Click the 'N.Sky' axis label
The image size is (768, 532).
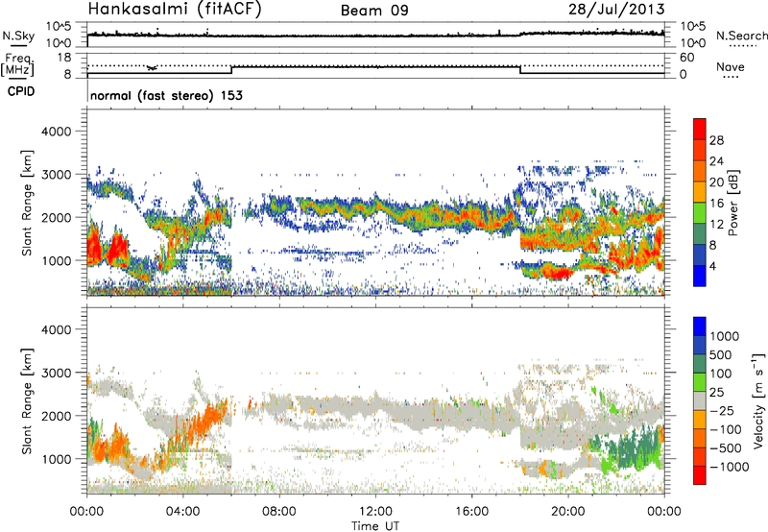pos(18,36)
